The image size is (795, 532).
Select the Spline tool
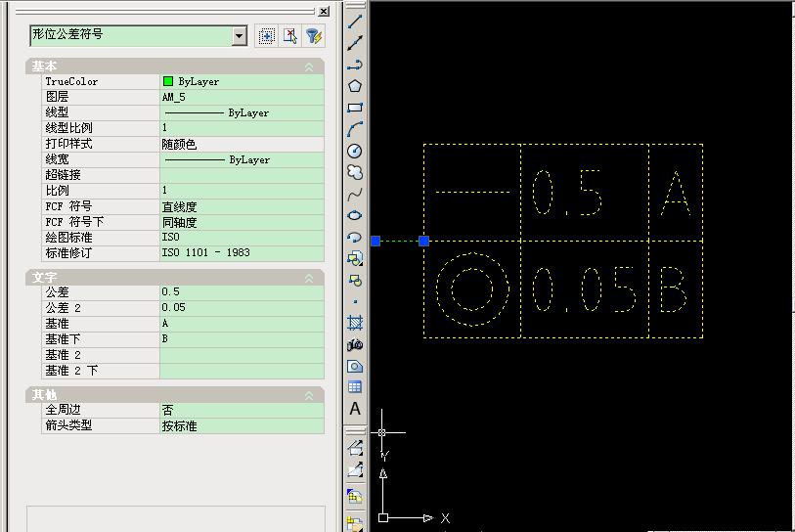coord(355,194)
